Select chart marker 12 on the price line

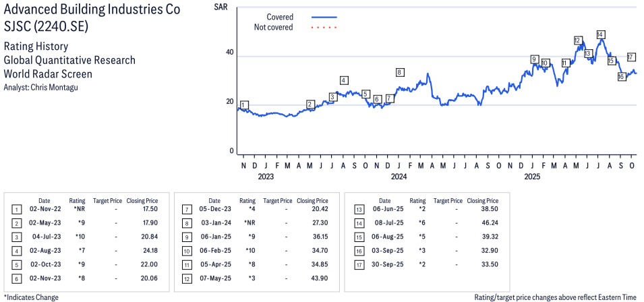click(x=578, y=40)
